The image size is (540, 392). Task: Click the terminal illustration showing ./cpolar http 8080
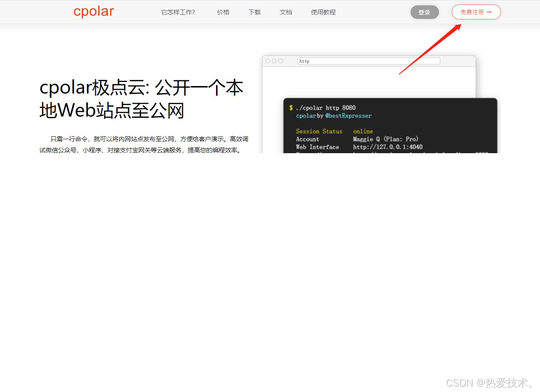(x=390, y=126)
